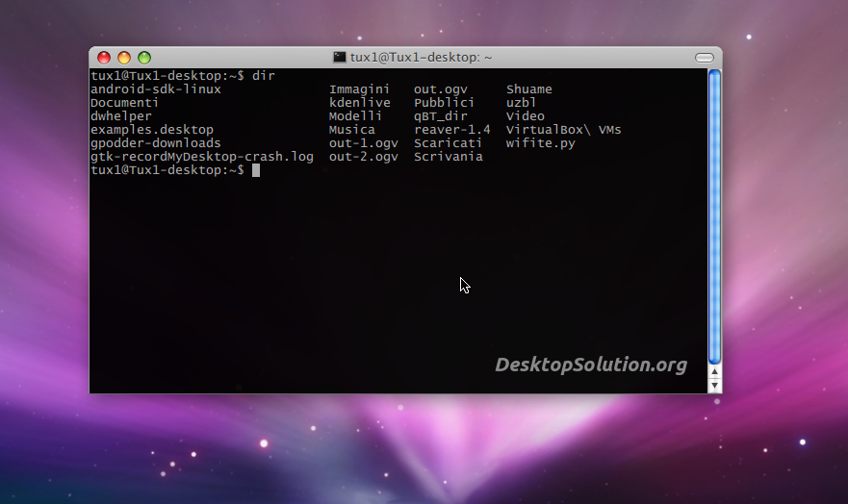Click the 'Documenti' entry
The height and width of the screenshot is (504, 848).
(x=124, y=103)
